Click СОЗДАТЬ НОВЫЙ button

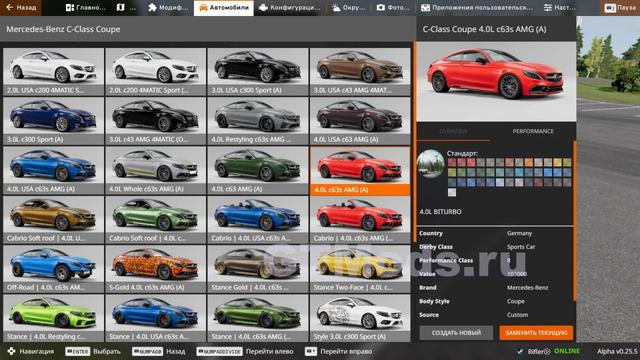(456, 333)
